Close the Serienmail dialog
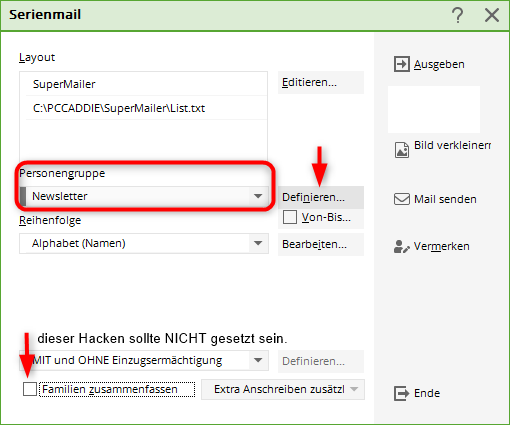This screenshot has width=510, height=425. point(492,15)
